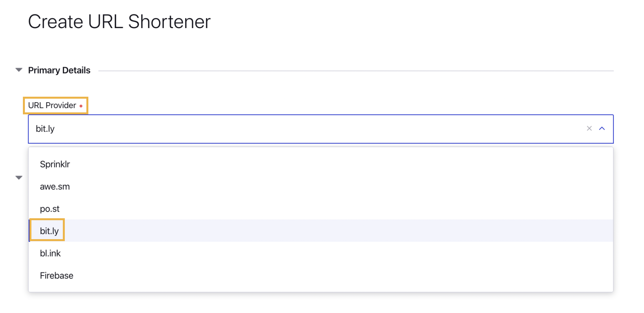Click the Primary Details disclosure triangle

(19, 70)
